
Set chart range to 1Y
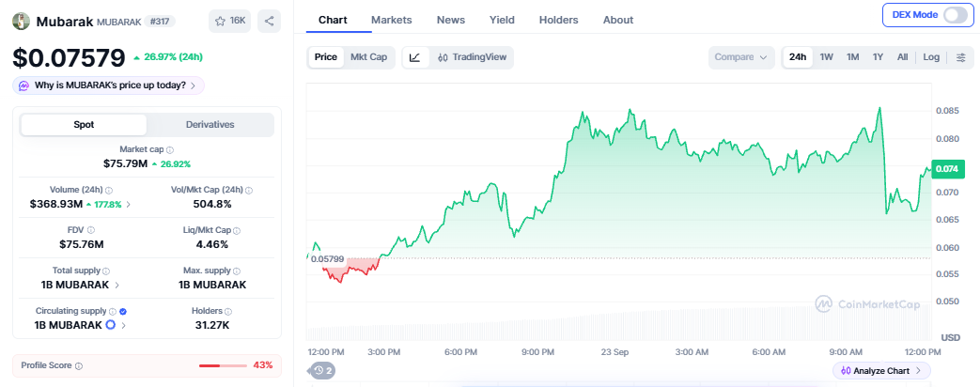878,57
